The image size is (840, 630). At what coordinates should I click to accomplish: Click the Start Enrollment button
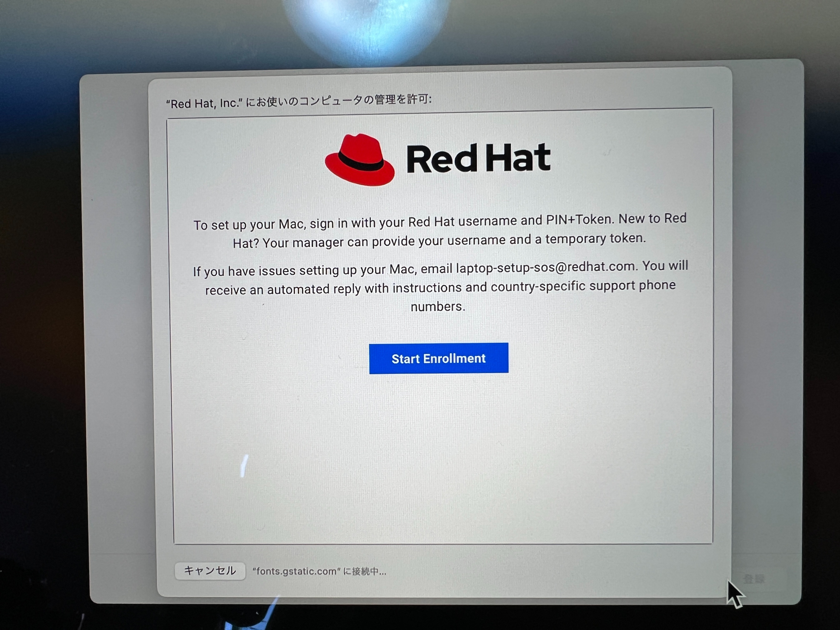[439, 358]
